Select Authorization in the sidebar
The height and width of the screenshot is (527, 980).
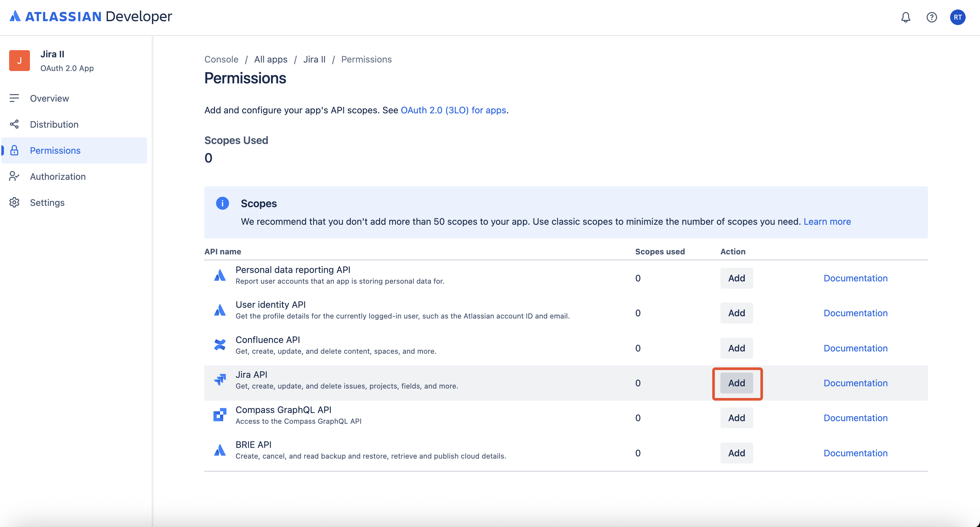click(x=58, y=177)
